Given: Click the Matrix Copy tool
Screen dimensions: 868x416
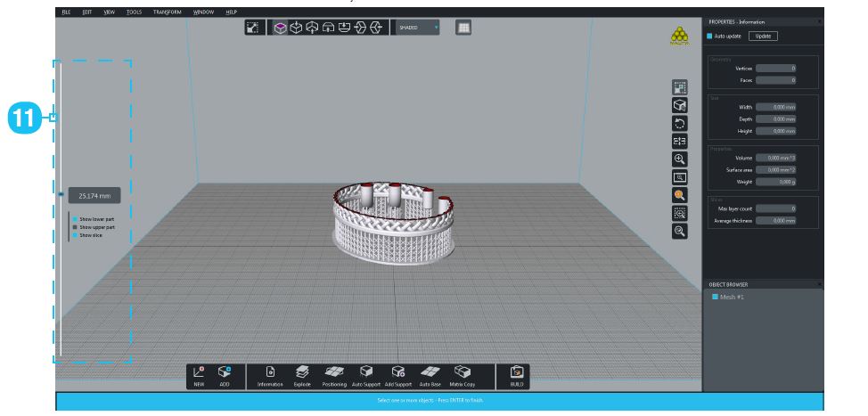Looking at the screenshot, I should click(x=464, y=375).
